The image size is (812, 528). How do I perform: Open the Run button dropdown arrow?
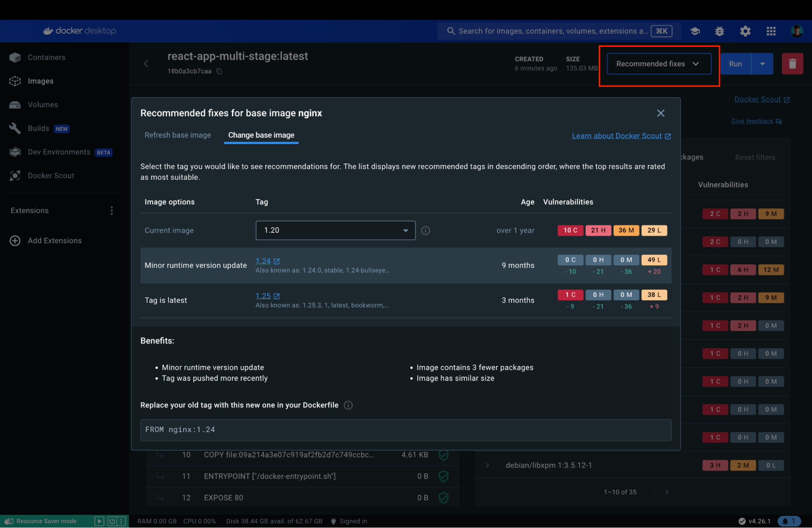762,64
